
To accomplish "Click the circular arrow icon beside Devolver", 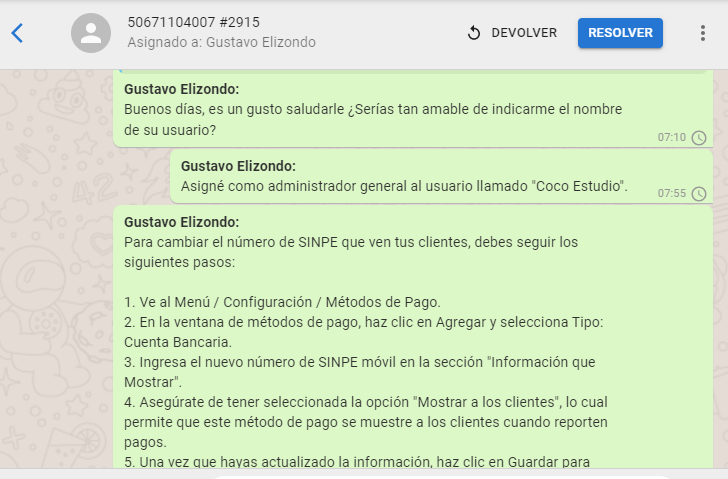I will [474, 33].
